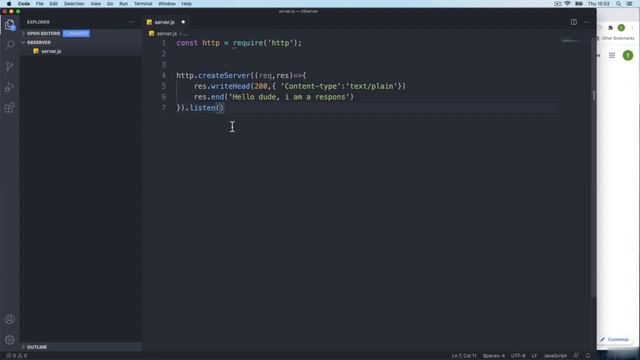
Task: Click Customize button in browser window
Action: coord(615,339)
